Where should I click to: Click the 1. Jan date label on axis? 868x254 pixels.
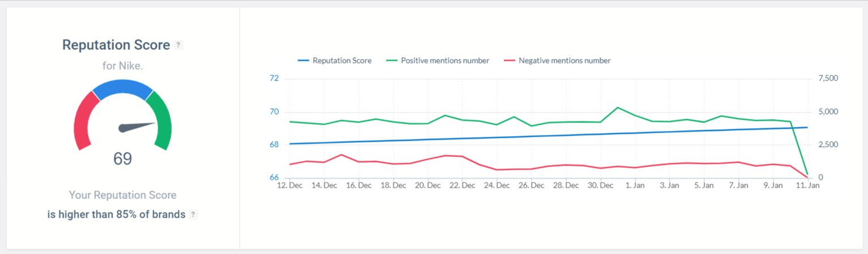pyautogui.click(x=635, y=185)
